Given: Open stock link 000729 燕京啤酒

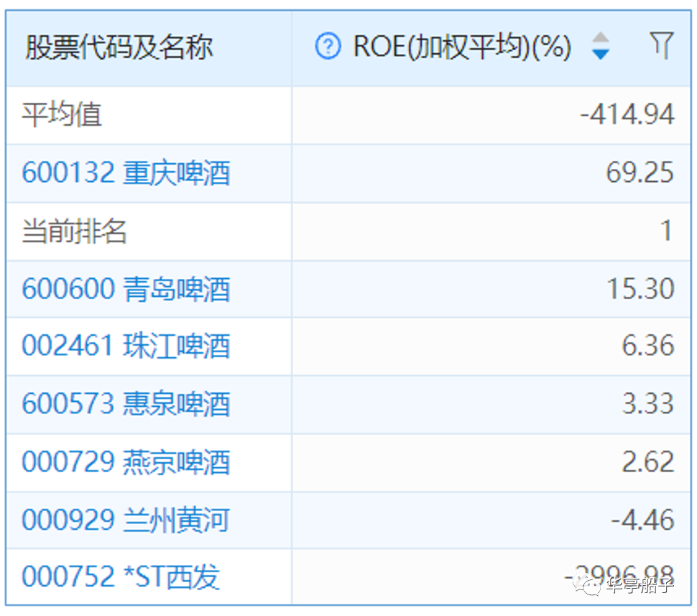Looking at the screenshot, I should pyautogui.click(x=126, y=462).
